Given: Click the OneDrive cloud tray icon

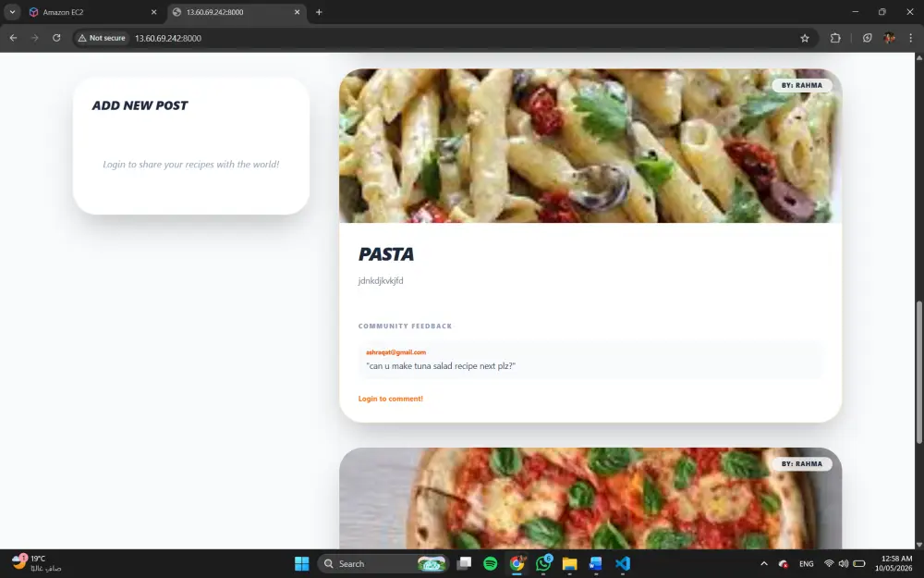Looking at the screenshot, I should click(784, 564).
